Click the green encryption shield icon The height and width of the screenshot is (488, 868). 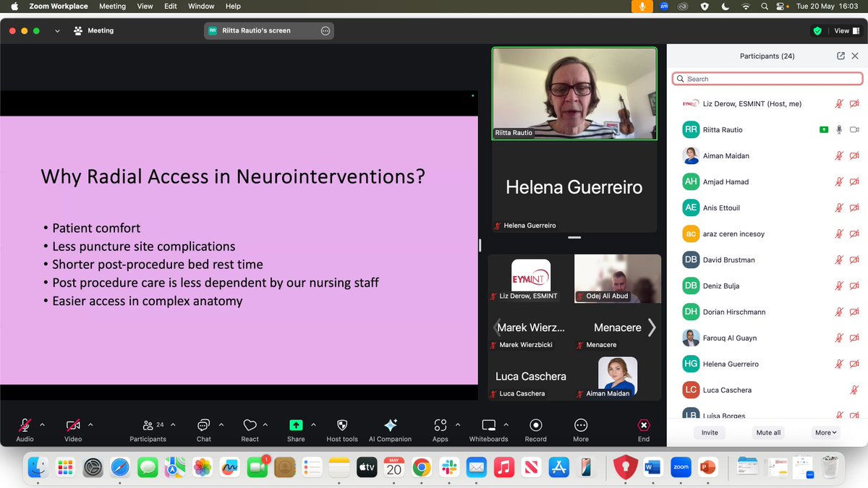[x=817, y=31]
